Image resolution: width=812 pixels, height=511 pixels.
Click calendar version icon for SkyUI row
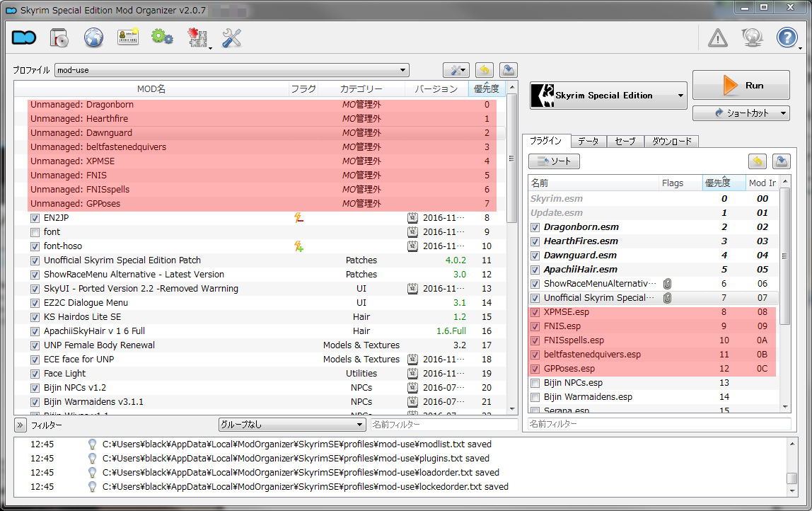pyautogui.click(x=412, y=289)
